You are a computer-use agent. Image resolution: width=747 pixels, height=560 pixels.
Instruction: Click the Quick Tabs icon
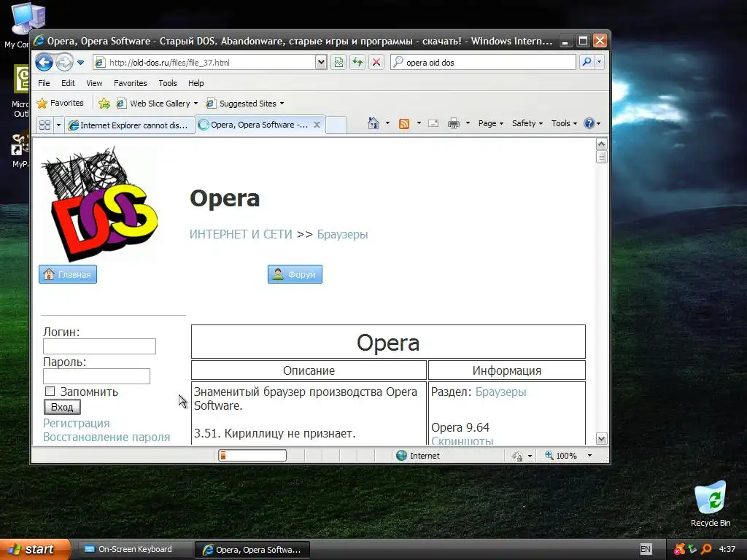(44, 125)
